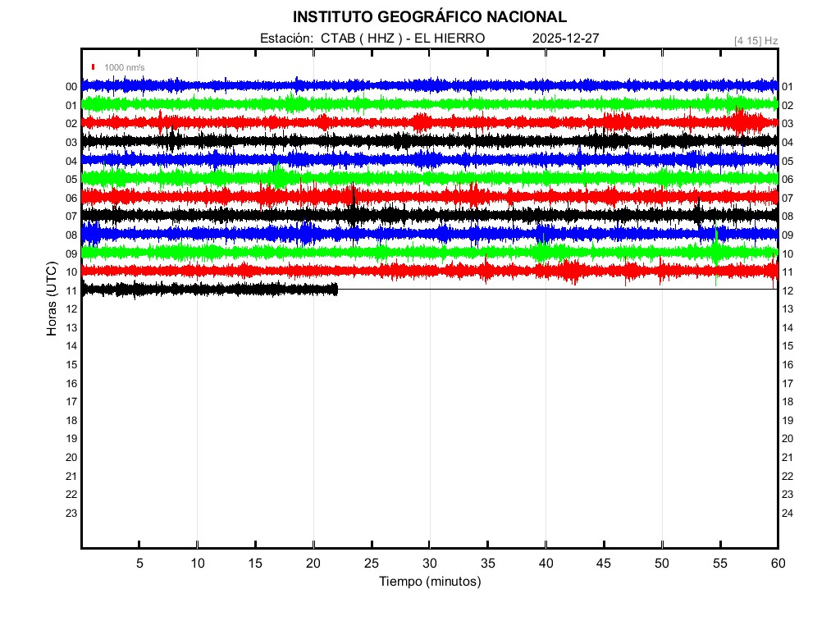Viewport: 840px width, 630px height.
Task: Click the 00 hour label
Action: pyautogui.click(x=71, y=87)
